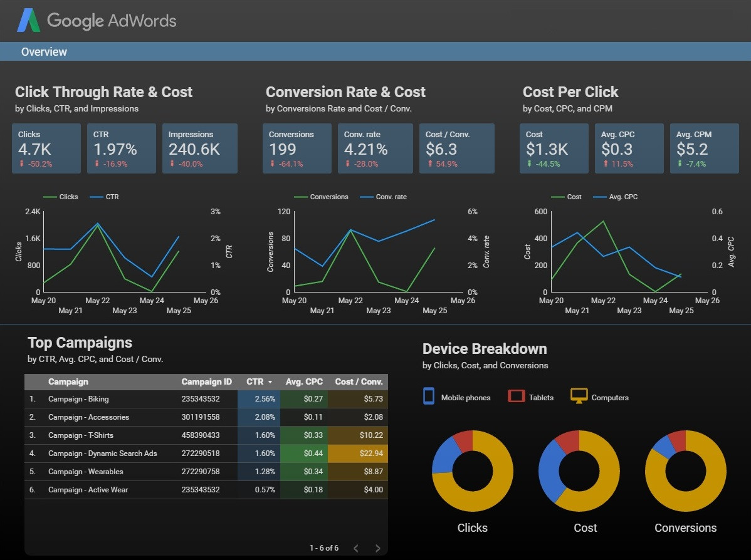Sort table by Cost / Conv. header

point(359,381)
